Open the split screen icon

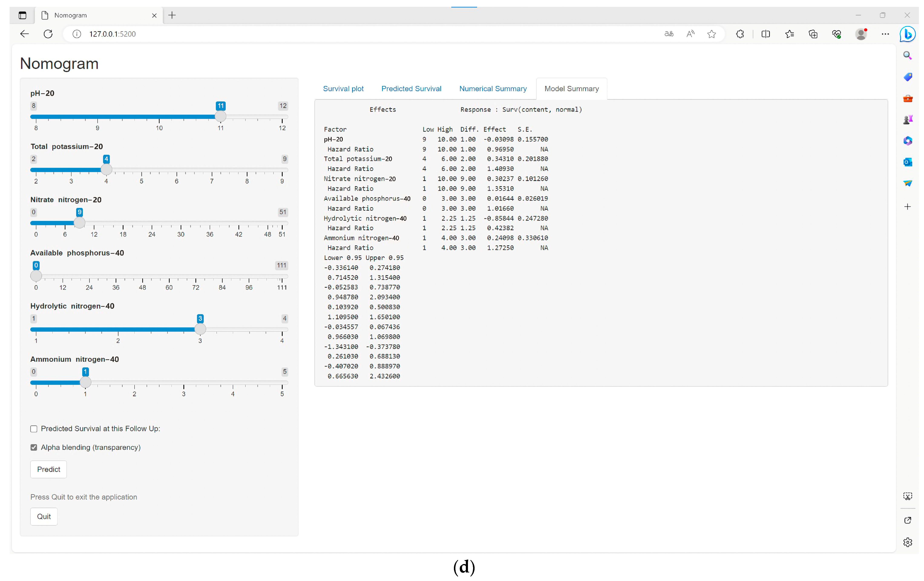766,34
